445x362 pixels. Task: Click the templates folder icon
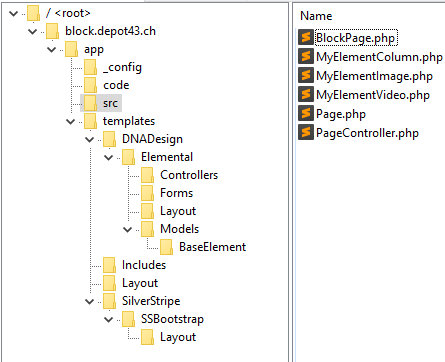click(x=91, y=121)
